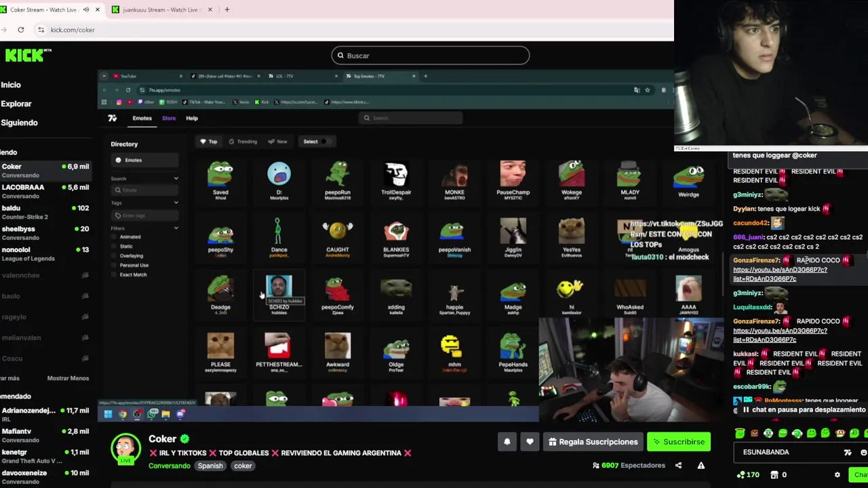Open the SCHIZO emote card
Viewport: 868px width, 488px height.
point(279,295)
